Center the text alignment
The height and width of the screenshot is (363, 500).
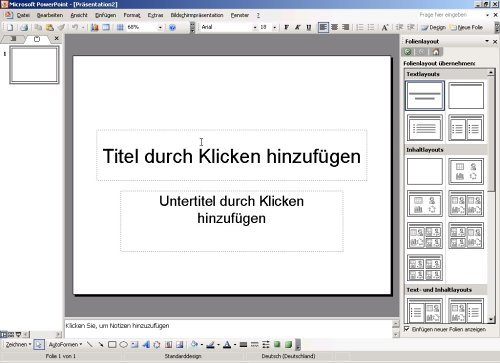pyautogui.click(x=334, y=27)
